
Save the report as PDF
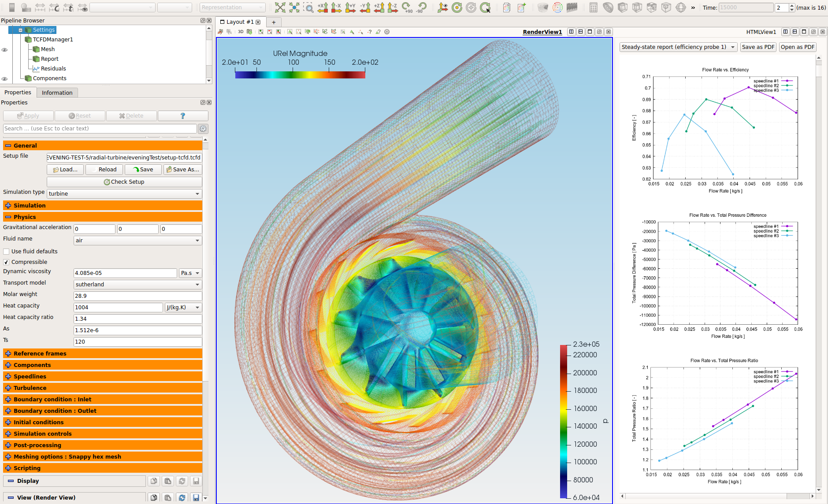coord(757,47)
